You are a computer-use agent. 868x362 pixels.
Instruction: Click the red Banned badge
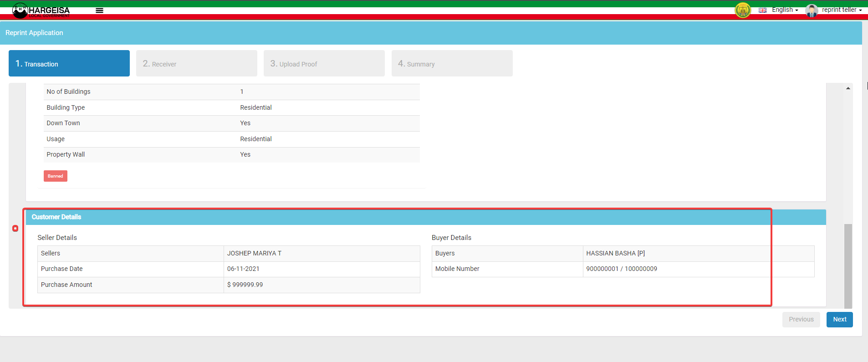[56, 176]
